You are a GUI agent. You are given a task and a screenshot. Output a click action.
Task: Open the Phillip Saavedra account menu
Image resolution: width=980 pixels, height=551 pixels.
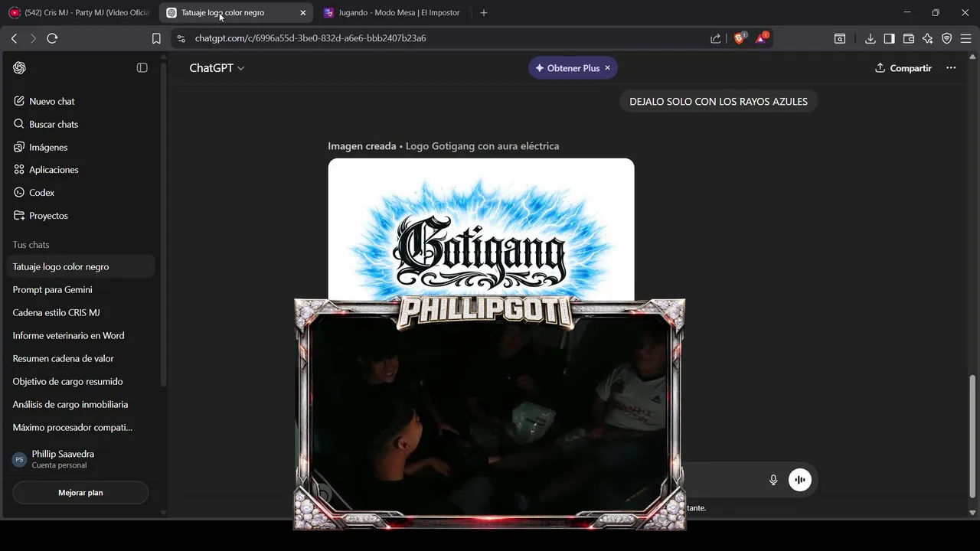80,459
